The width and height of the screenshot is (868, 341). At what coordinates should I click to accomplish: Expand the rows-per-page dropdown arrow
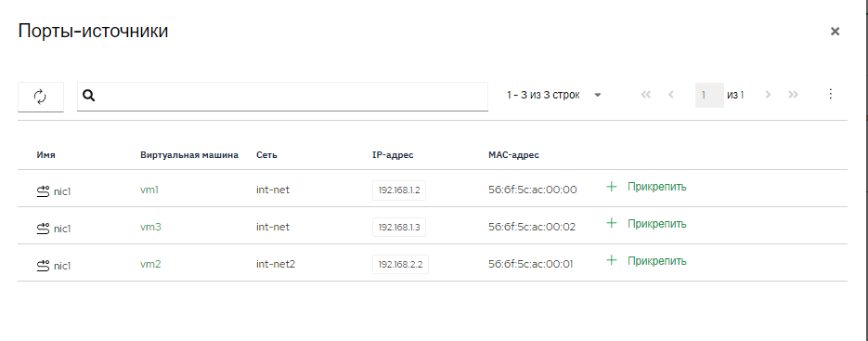click(597, 96)
